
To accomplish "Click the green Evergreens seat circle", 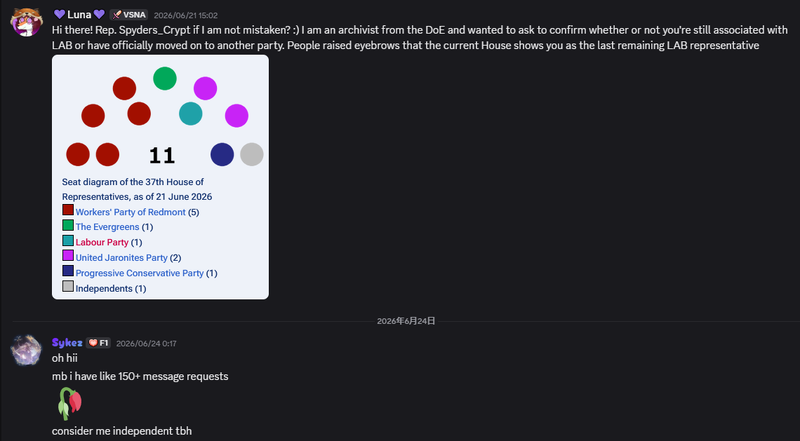I will coord(165,79).
